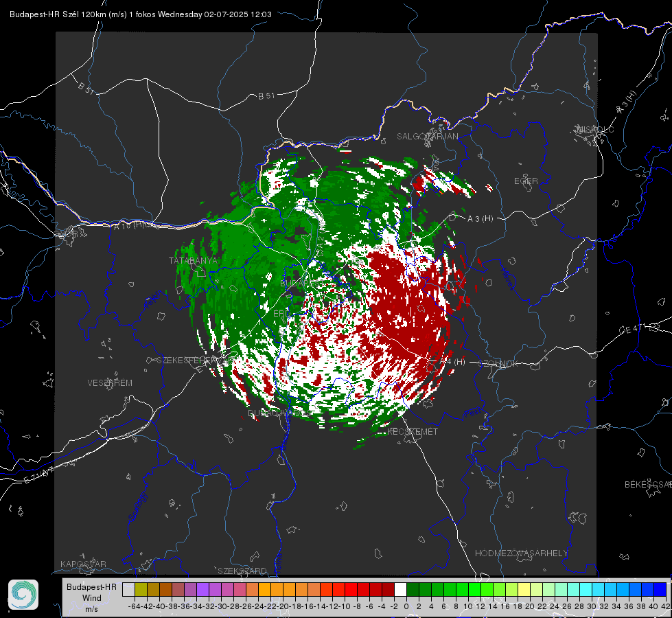Click the VESZPREM city label
The height and width of the screenshot is (618, 672).
coord(110,383)
